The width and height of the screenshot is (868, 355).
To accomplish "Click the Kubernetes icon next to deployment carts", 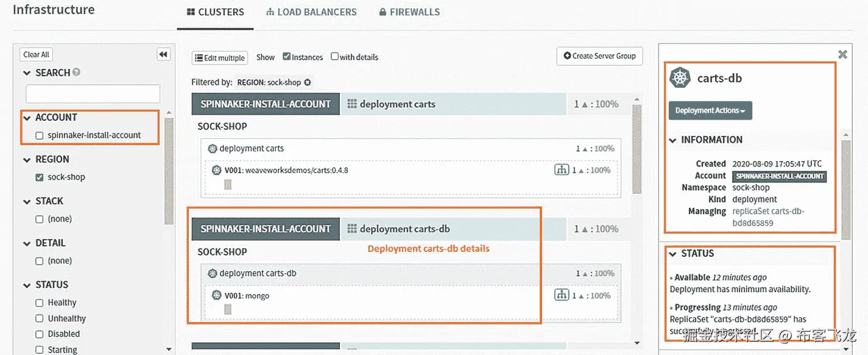I will click(x=213, y=148).
